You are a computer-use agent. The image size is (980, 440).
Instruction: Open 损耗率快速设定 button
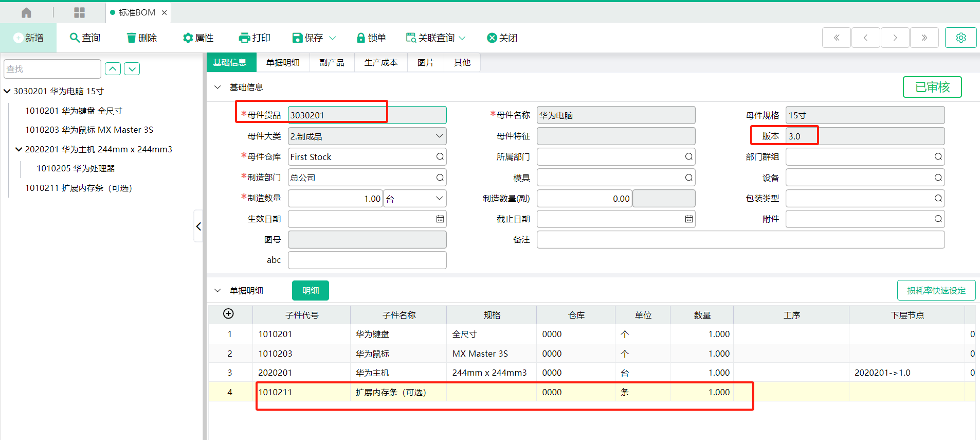(x=936, y=290)
